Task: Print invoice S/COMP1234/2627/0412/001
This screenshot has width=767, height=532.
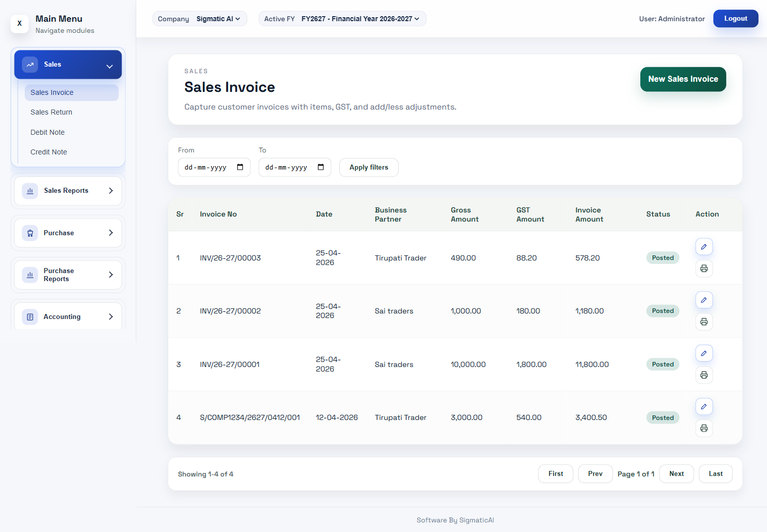Action: [704, 429]
